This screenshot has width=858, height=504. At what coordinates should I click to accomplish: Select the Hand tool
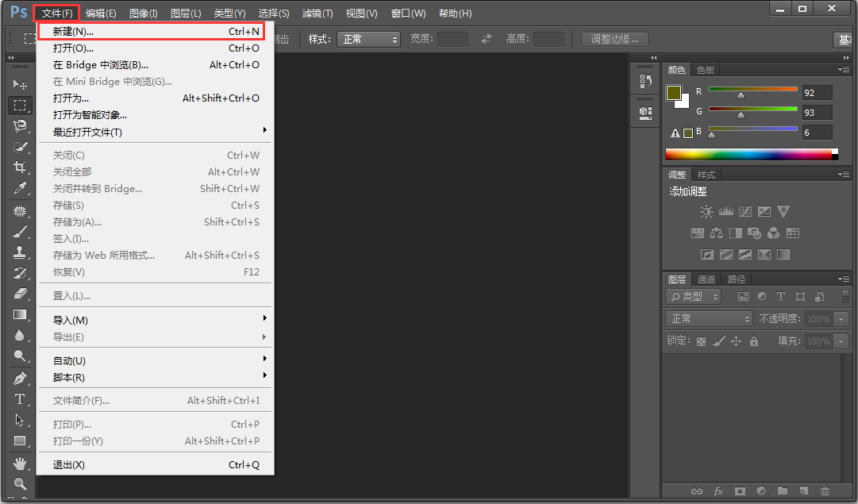coord(20,464)
